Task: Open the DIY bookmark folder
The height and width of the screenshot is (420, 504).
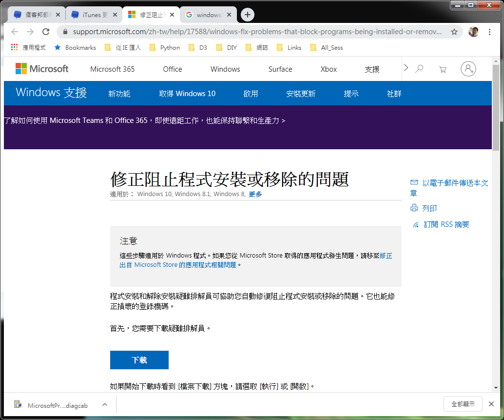Action: 227,48
